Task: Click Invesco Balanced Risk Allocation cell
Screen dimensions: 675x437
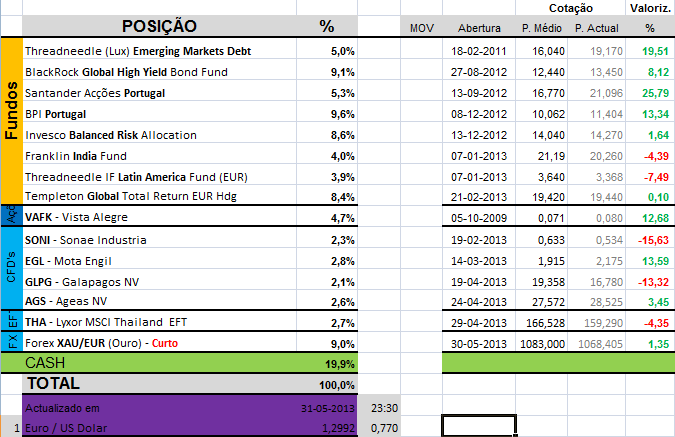Action: coord(159,135)
